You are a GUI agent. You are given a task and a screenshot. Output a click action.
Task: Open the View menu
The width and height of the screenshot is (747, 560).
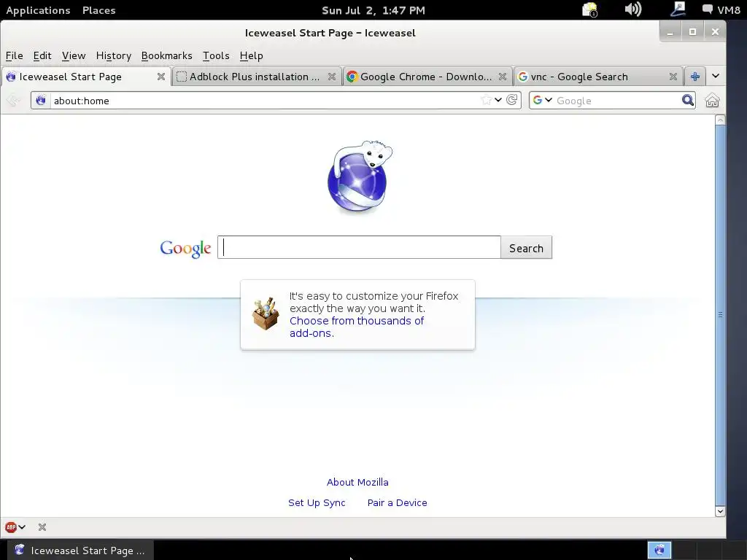(74, 55)
